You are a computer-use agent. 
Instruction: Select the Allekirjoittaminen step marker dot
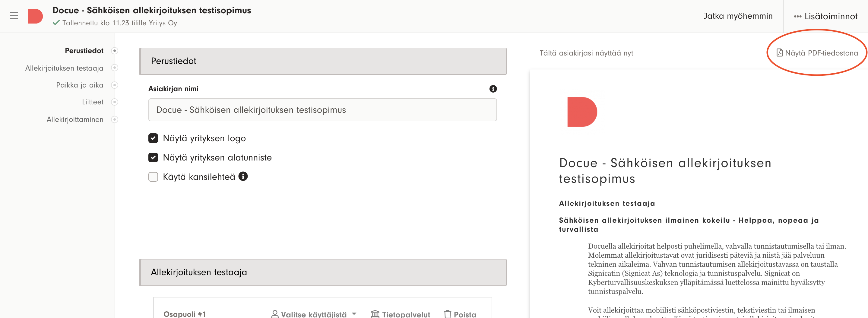point(115,119)
